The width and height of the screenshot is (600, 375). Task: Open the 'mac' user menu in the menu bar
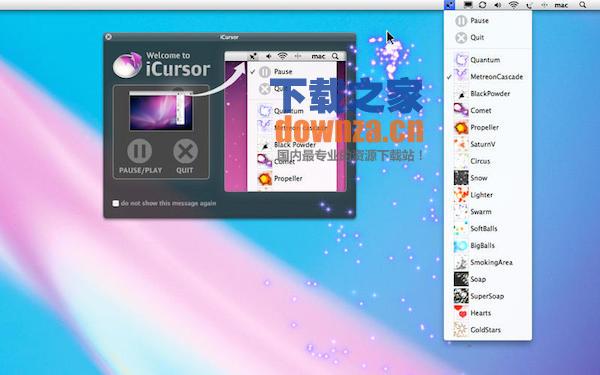561,5
